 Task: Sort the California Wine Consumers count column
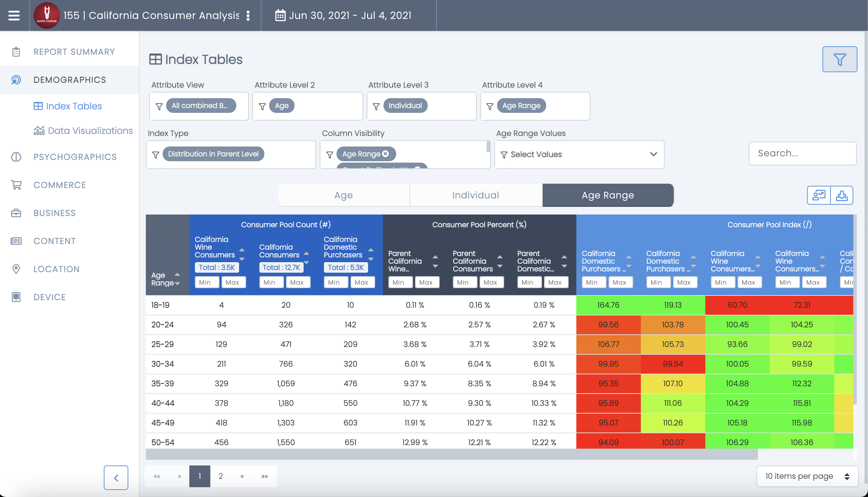tap(242, 254)
